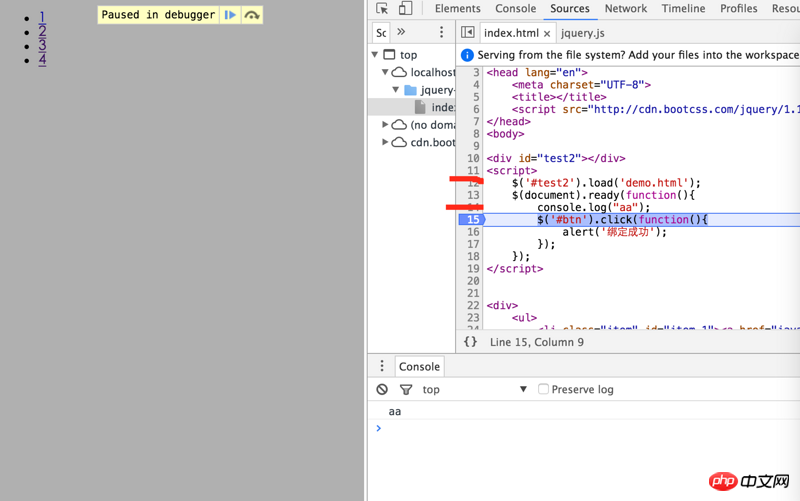Clear the console log
800x501 pixels.
pos(382,389)
